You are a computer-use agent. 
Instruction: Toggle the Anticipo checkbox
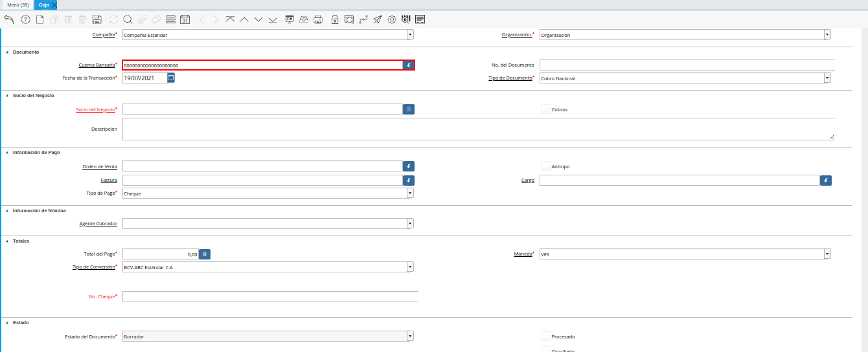tap(545, 166)
